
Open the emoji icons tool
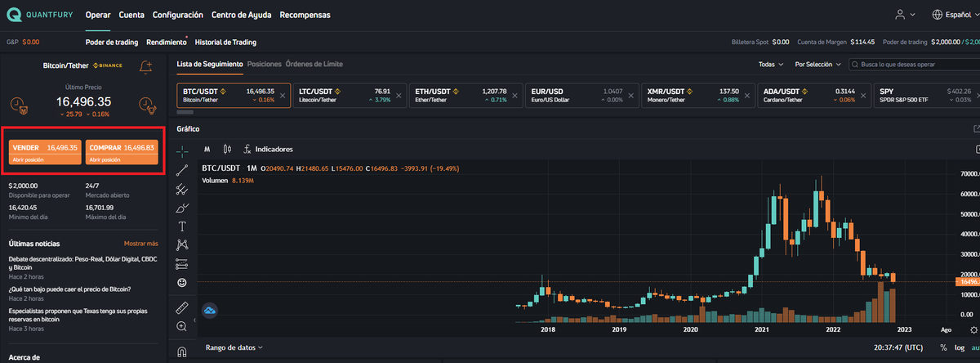point(182,282)
